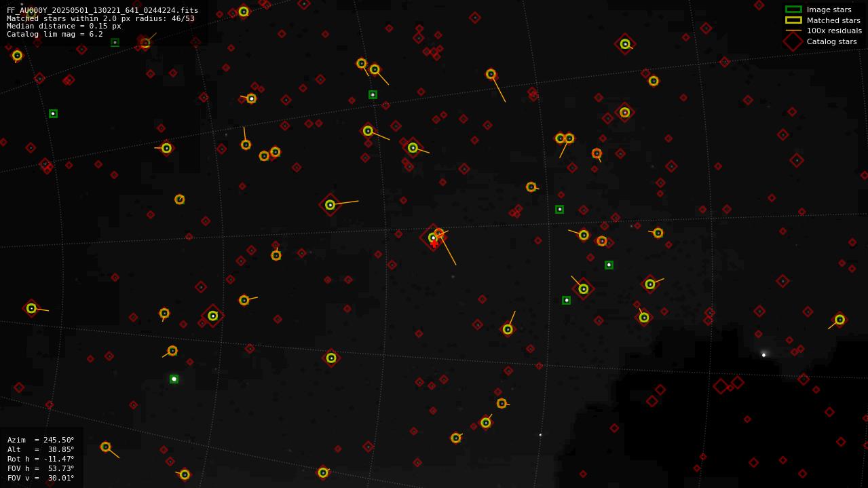The width and height of the screenshot is (868, 488).
Task: Click the 'Matched stars' legend label
Action: coord(833,20)
